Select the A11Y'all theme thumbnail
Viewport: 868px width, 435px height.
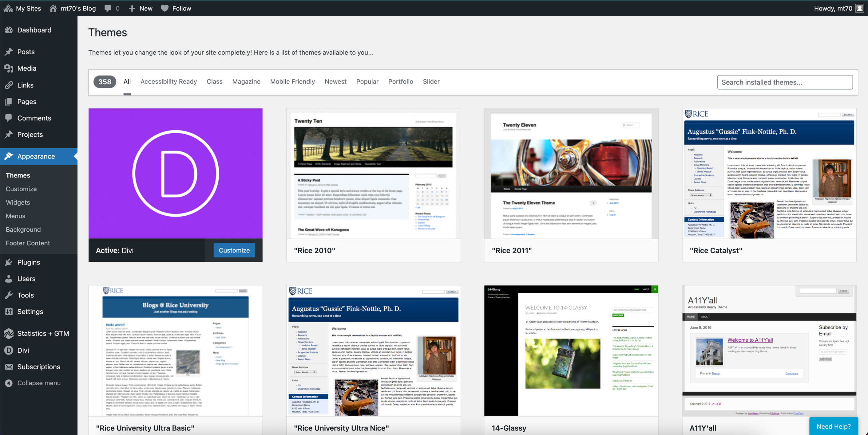(x=769, y=351)
